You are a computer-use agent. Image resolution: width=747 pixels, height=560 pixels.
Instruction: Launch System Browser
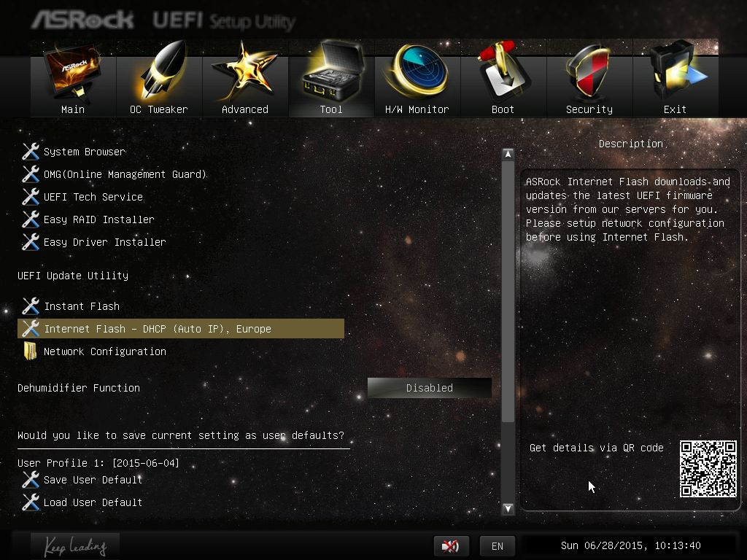click(85, 152)
